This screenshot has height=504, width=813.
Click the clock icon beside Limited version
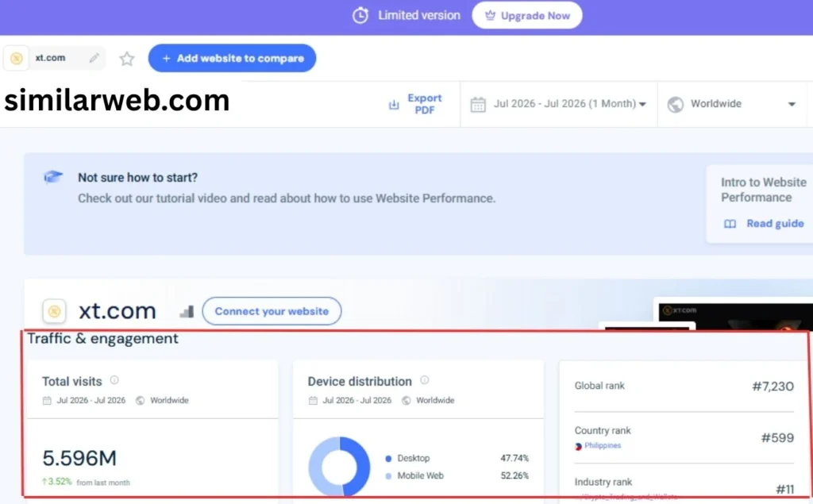tap(360, 16)
